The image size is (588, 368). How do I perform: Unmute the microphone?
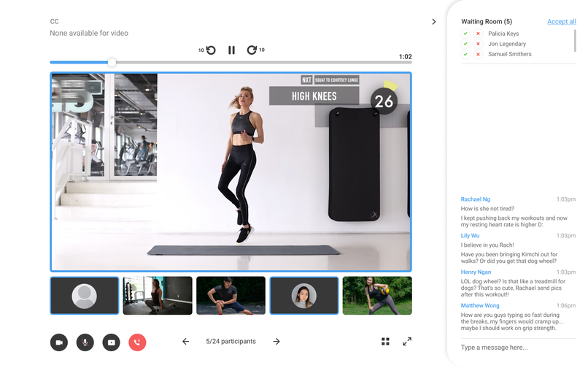tap(85, 342)
